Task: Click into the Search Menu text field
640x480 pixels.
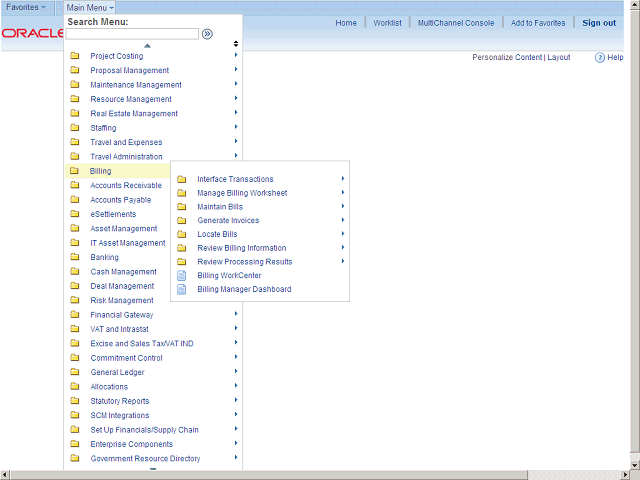Action: [x=132, y=34]
